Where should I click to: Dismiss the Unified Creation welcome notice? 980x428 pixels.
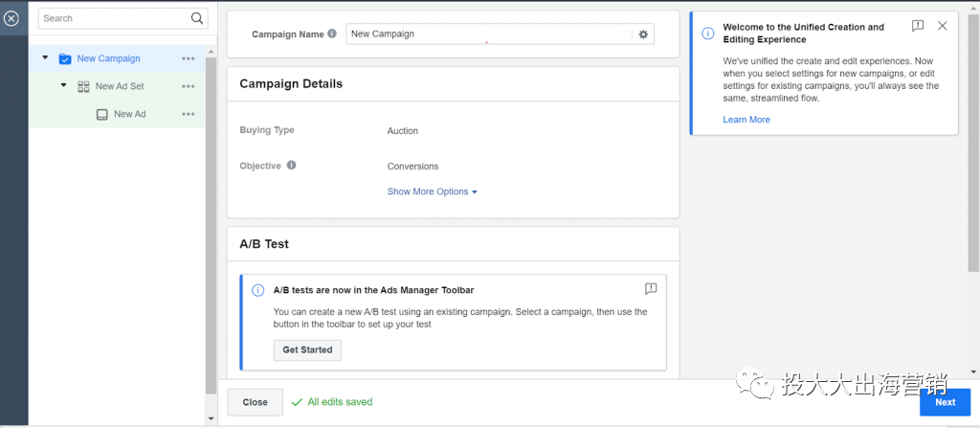tap(943, 26)
